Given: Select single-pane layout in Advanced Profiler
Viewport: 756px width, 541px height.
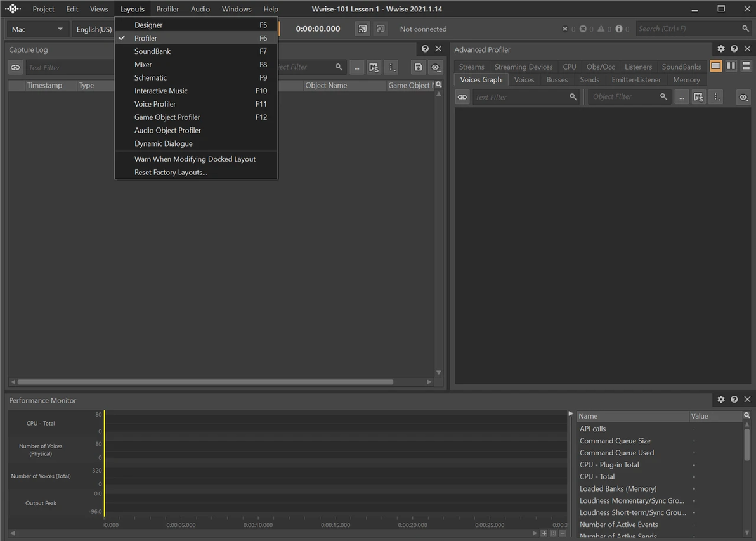Looking at the screenshot, I should [x=716, y=66].
